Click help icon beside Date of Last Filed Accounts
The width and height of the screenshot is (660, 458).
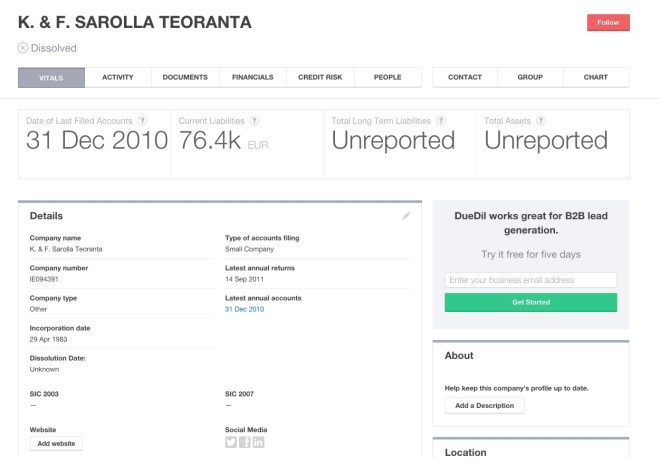143,121
